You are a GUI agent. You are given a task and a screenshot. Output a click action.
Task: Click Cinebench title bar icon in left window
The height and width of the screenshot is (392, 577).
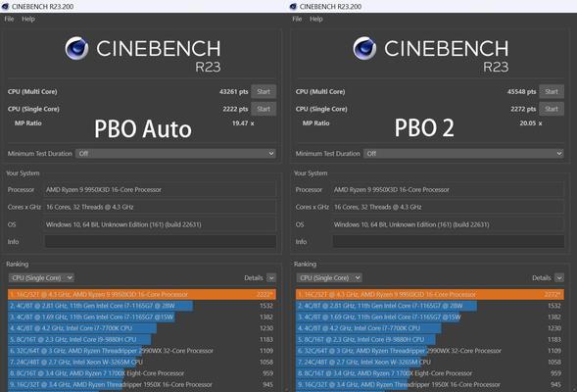click(x=5, y=6)
